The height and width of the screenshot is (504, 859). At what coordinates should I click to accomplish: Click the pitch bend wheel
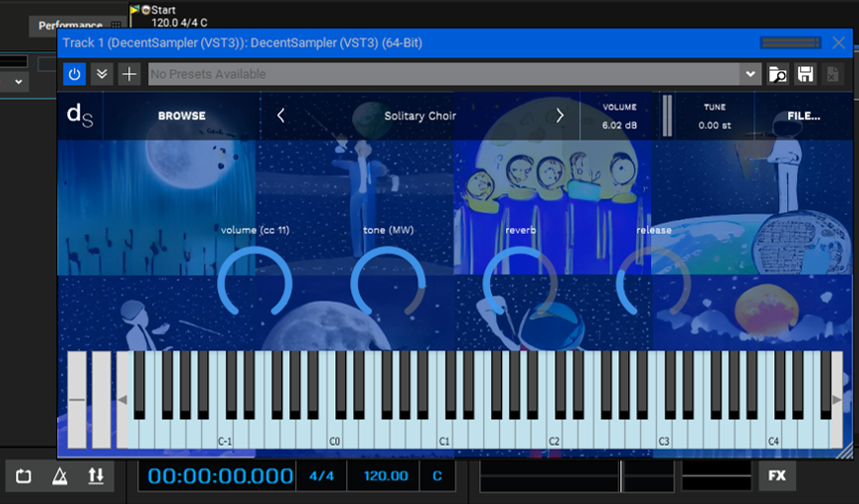(x=77, y=399)
